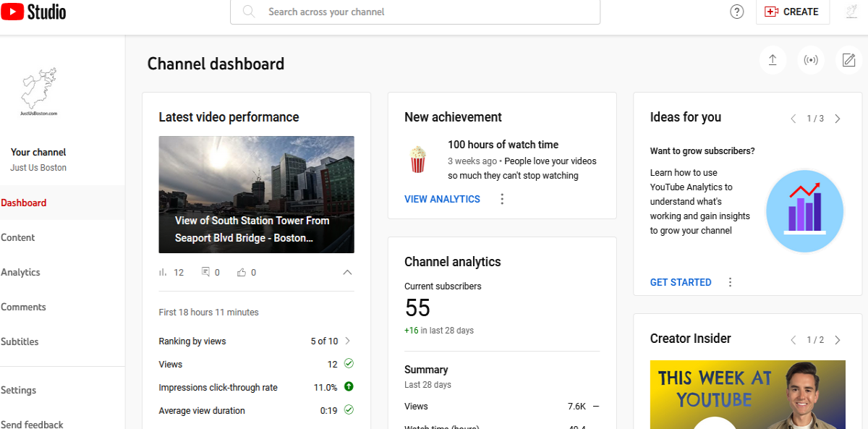Open the account avatar menu
Viewport: 868px width, 429px height.
(x=852, y=12)
